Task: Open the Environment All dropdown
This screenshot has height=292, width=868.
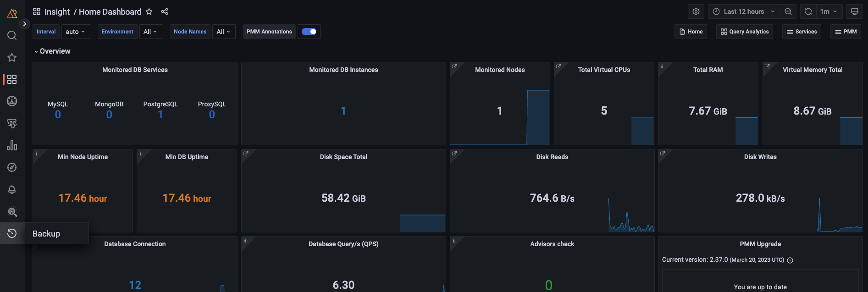Action: click(150, 32)
